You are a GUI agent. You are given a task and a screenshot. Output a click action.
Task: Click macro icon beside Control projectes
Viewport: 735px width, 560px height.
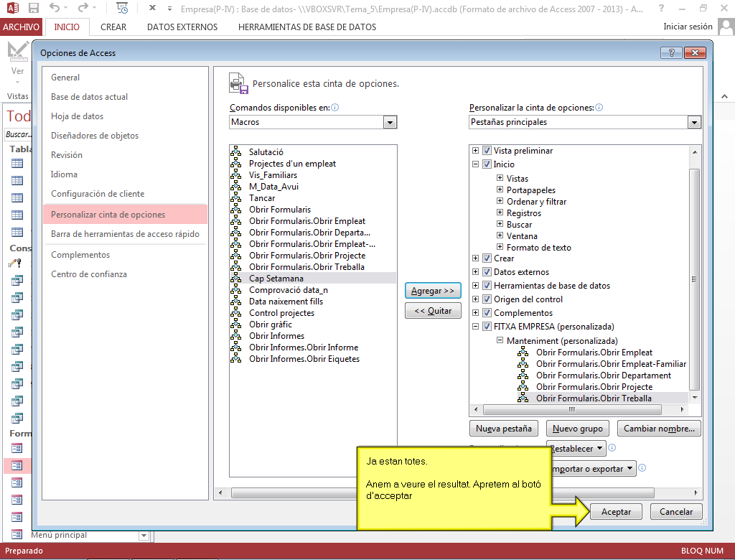pos(235,312)
